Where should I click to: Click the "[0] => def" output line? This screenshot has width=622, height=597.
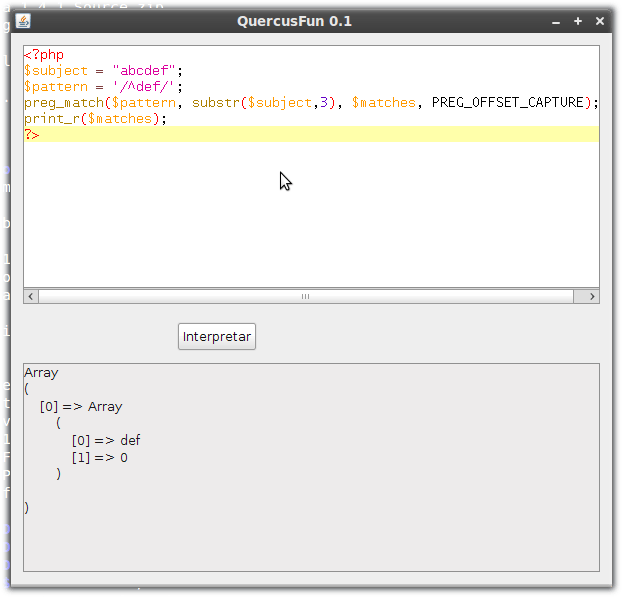point(106,441)
